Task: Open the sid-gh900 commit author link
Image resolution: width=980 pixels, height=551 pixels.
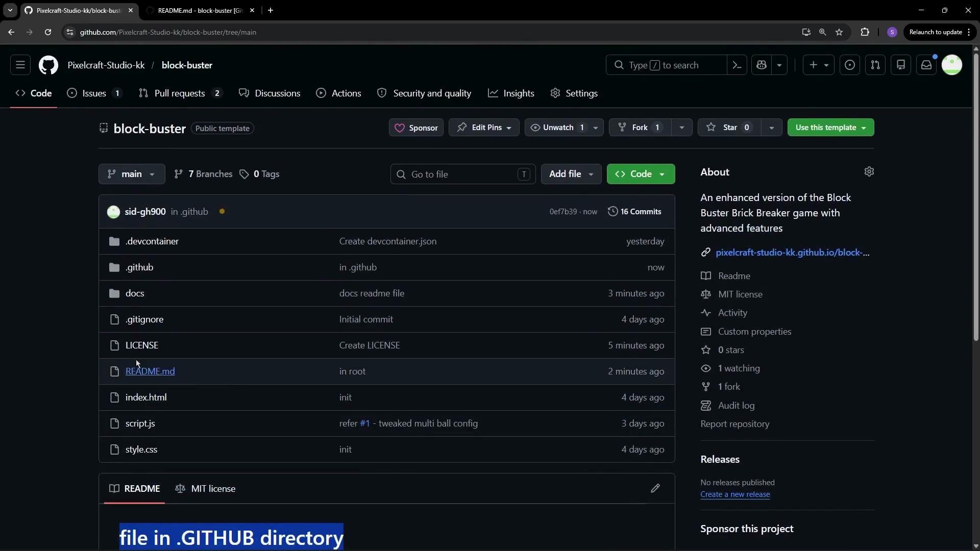Action: click(145, 211)
